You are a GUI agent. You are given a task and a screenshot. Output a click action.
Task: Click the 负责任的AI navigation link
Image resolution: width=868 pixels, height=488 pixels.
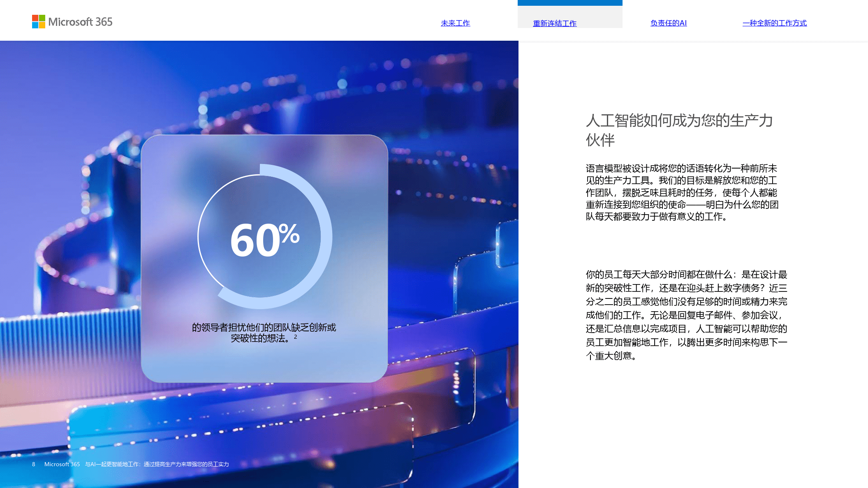(x=669, y=22)
